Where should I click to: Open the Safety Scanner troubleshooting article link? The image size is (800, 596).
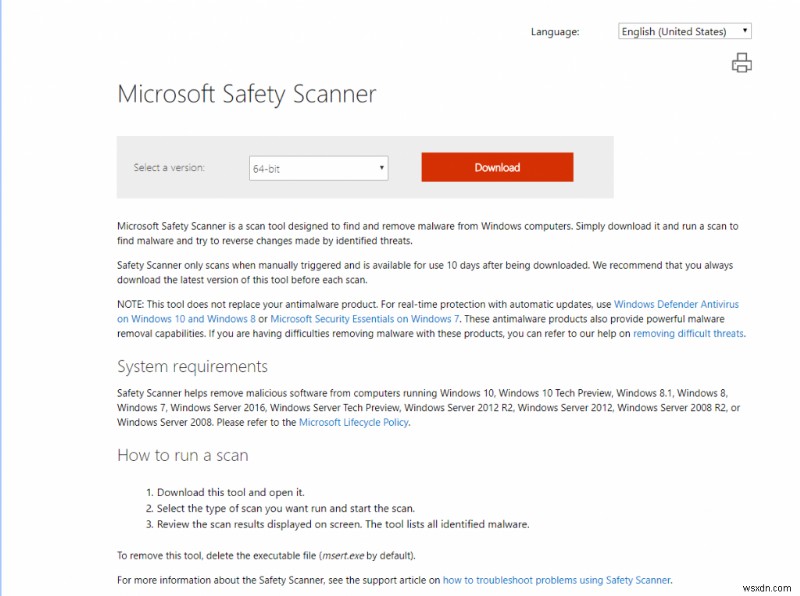[557, 579]
